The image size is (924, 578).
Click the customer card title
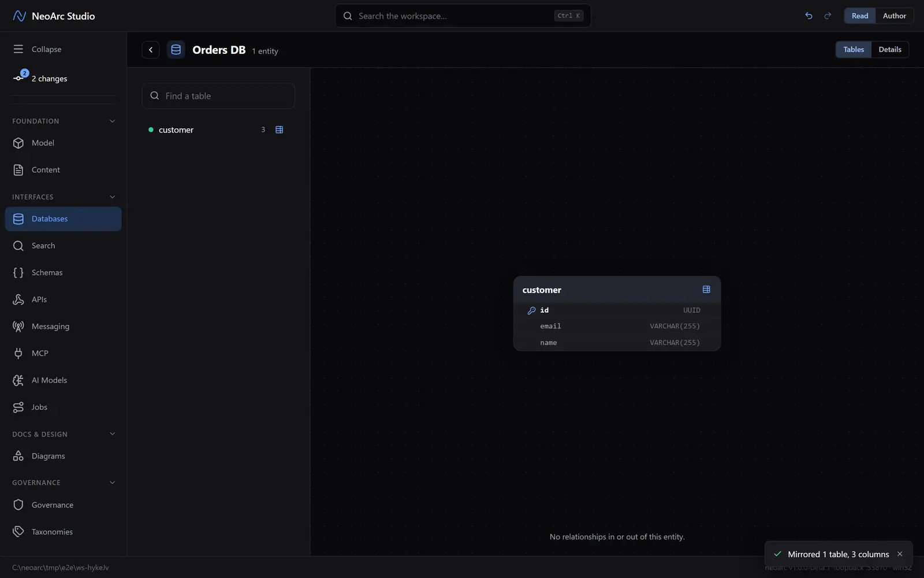542,290
